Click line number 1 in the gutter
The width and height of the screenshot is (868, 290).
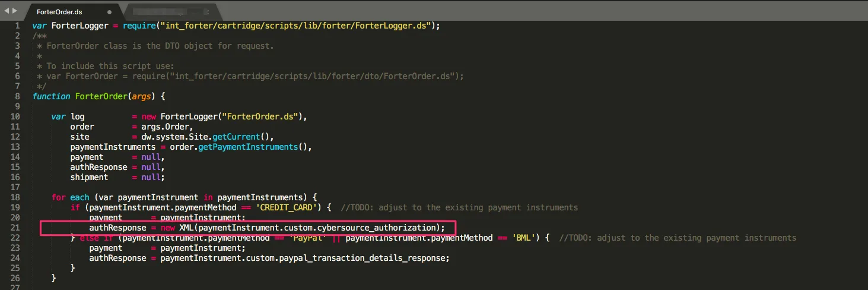click(17, 26)
